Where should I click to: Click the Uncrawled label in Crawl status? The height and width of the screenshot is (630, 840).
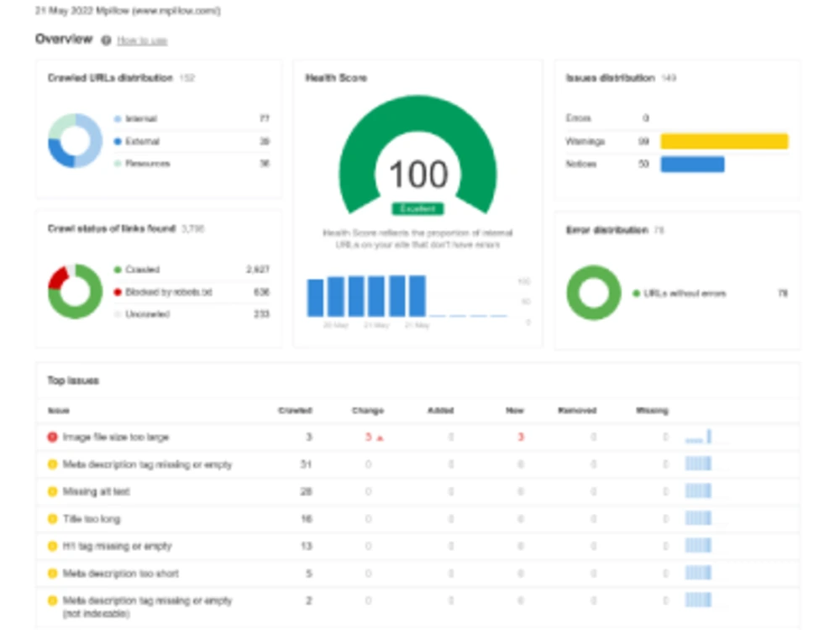(147, 314)
